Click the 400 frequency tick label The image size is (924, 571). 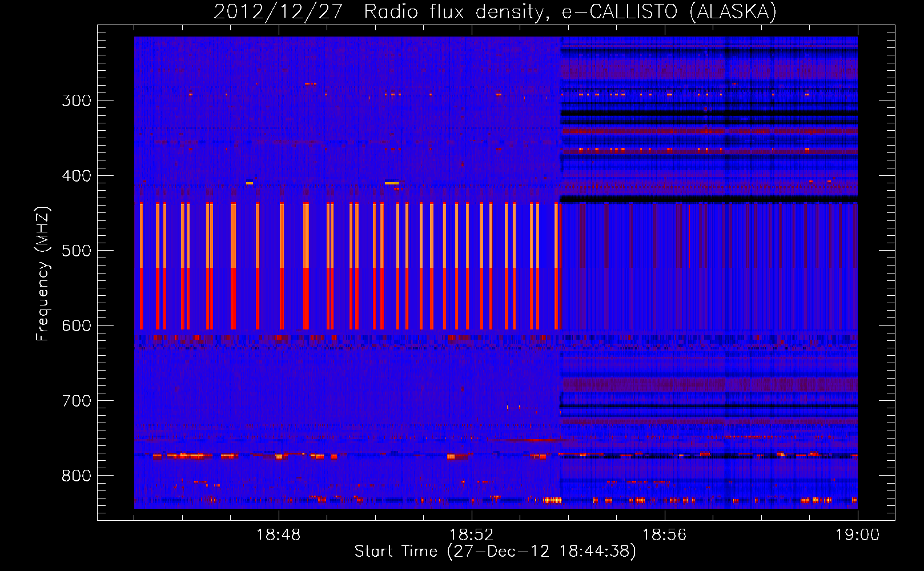pos(77,176)
